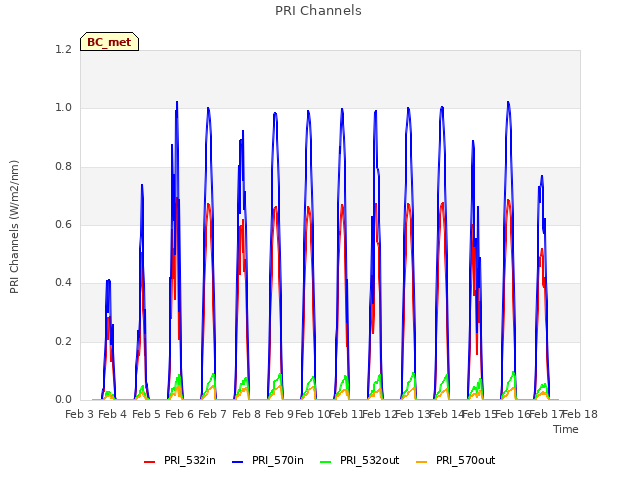640x480 pixels.
Task: Toggle the PRI_532in legend entry
Action: [180, 460]
